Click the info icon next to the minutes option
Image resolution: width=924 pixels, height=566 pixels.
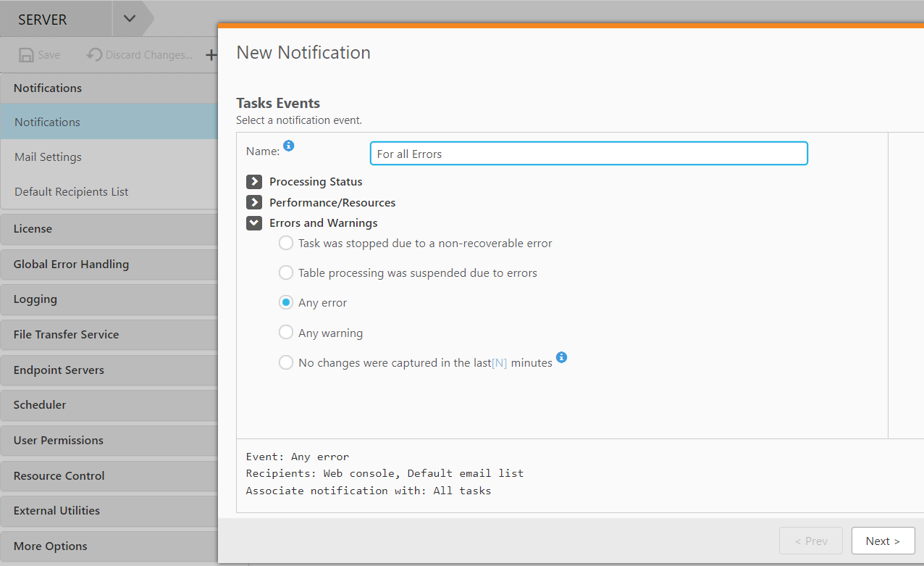click(562, 357)
